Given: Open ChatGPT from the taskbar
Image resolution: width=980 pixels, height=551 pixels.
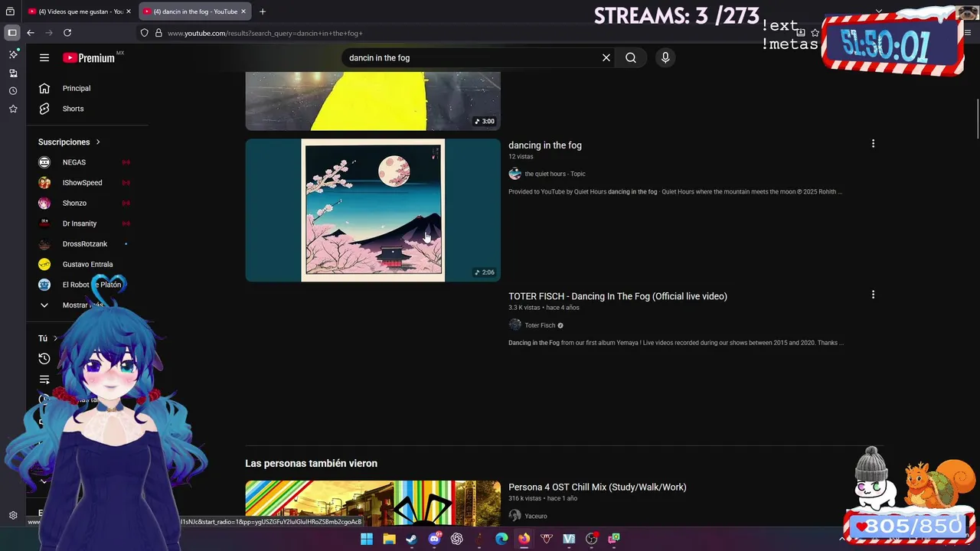Looking at the screenshot, I should 457,539.
